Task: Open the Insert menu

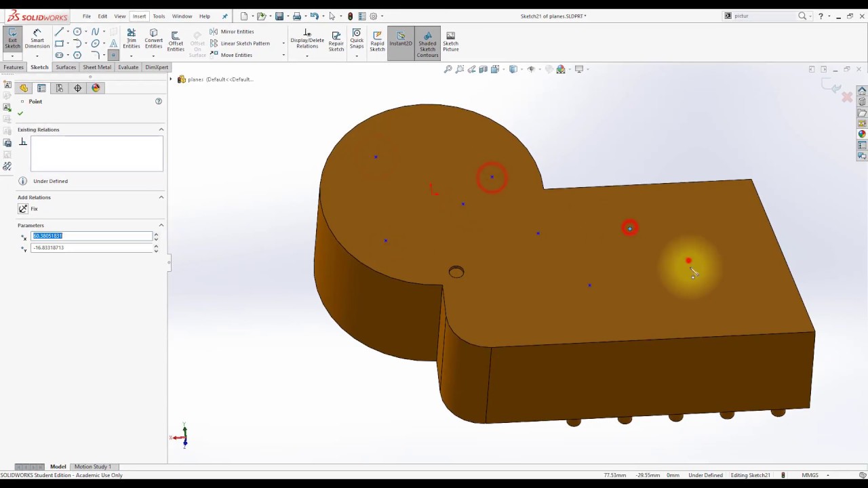Action: [x=139, y=16]
